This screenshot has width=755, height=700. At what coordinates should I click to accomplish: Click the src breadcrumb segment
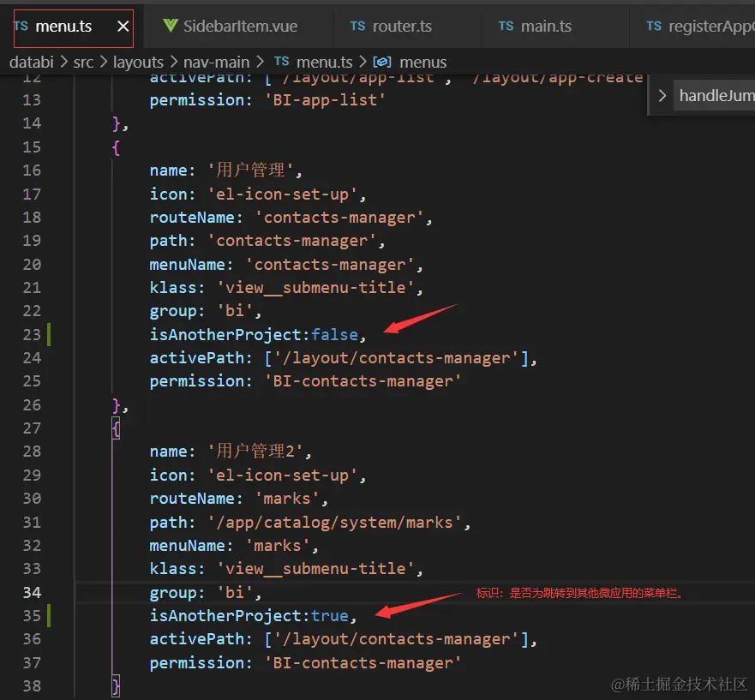pyautogui.click(x=83, y=62)
